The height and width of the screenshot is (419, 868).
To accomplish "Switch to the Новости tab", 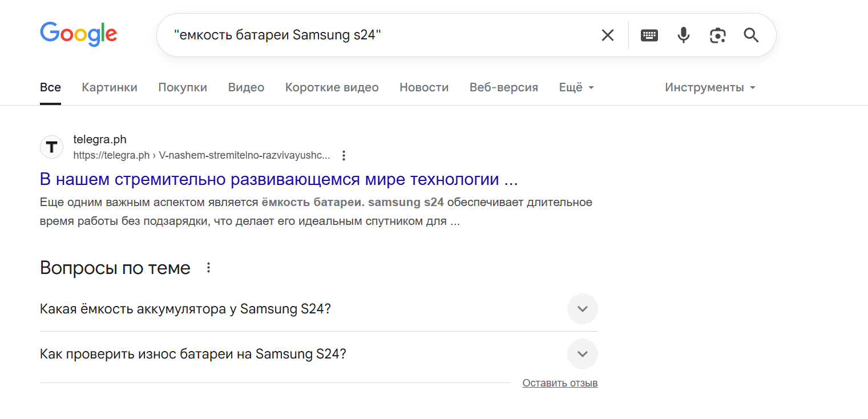I will click(x=424, y=87).
